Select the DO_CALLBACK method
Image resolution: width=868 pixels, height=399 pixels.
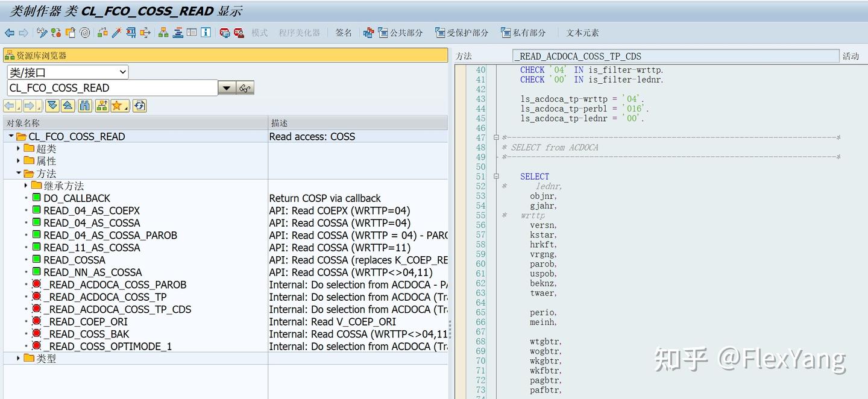coord(77,198)
